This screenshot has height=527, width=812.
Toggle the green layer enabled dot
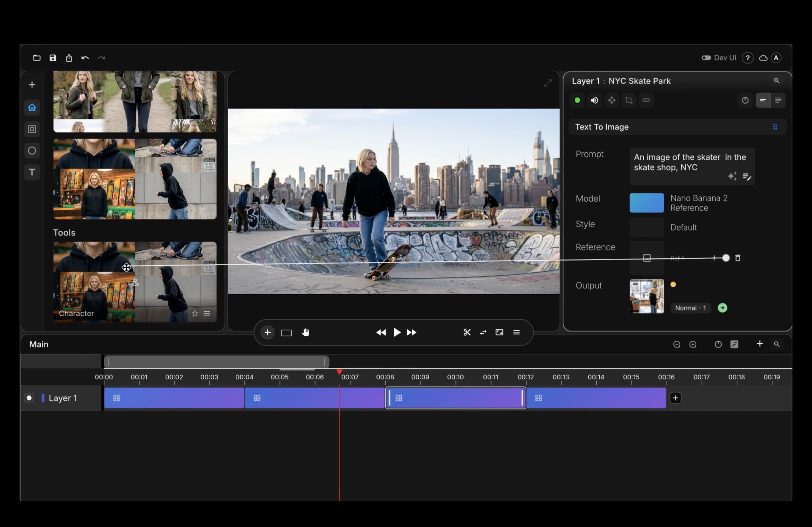tap(577, 100)
